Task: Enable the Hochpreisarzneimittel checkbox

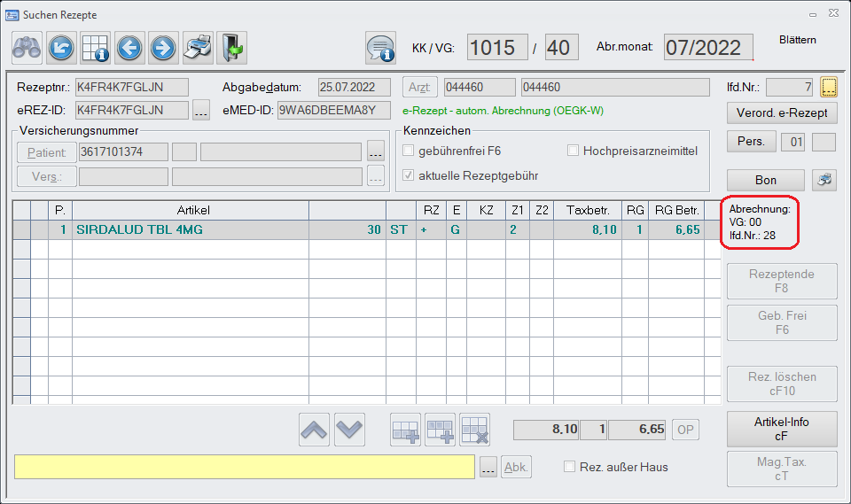Action: tap(574, 151)
